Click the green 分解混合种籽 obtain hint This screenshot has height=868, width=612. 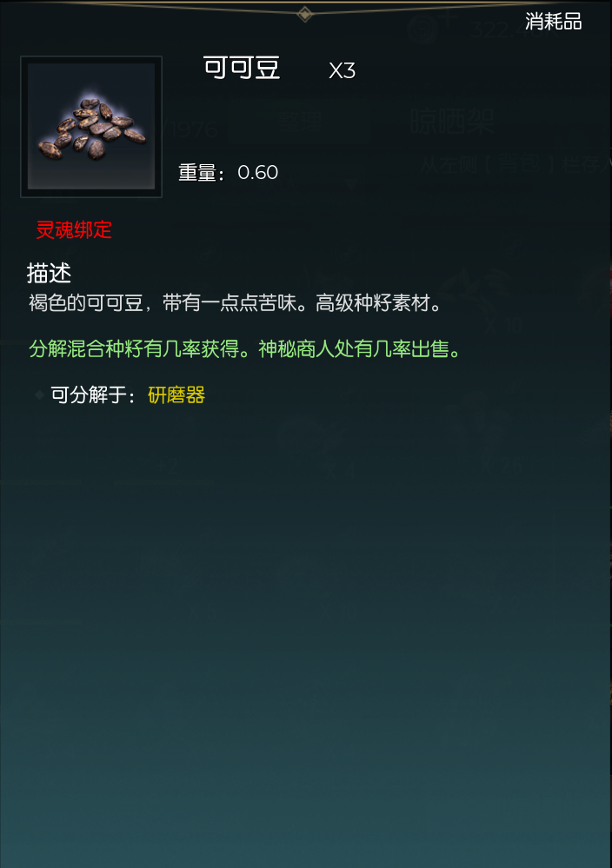click(134, 349)
